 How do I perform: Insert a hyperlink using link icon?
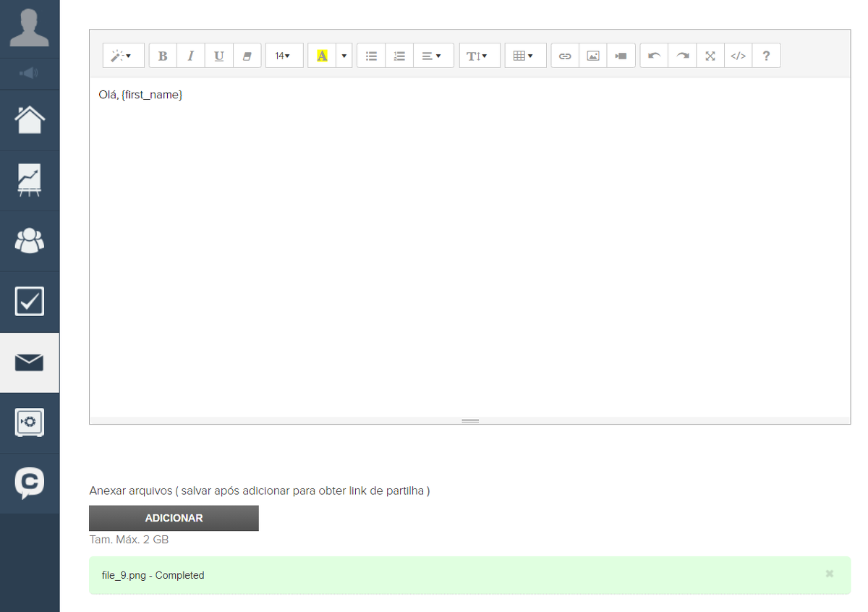(x=566, y=56)
